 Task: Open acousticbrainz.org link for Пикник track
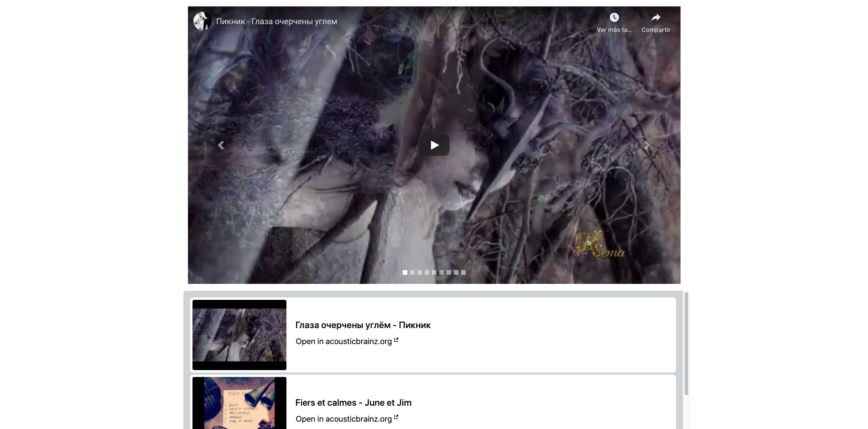coord(343,341)
